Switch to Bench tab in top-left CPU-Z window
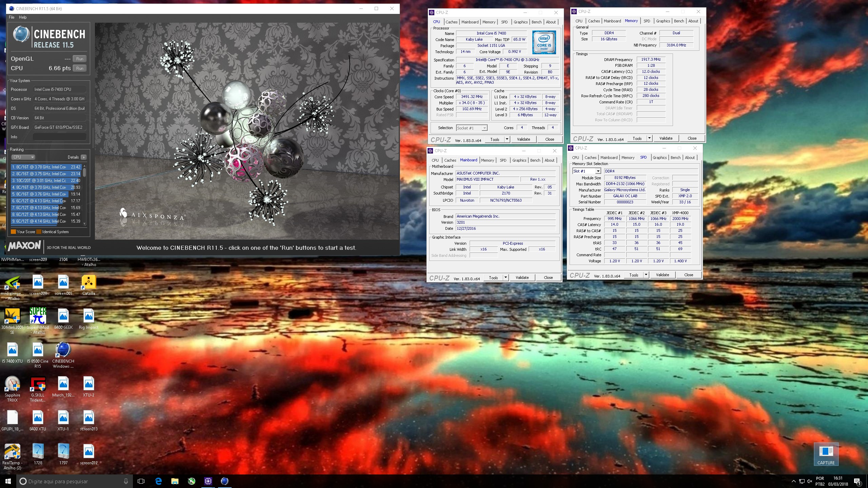 point(536,22)
